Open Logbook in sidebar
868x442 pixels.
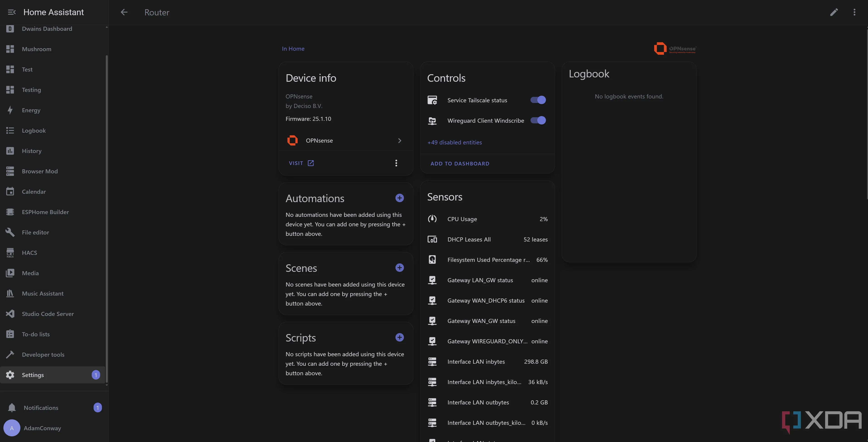click(x=53, y=131)
